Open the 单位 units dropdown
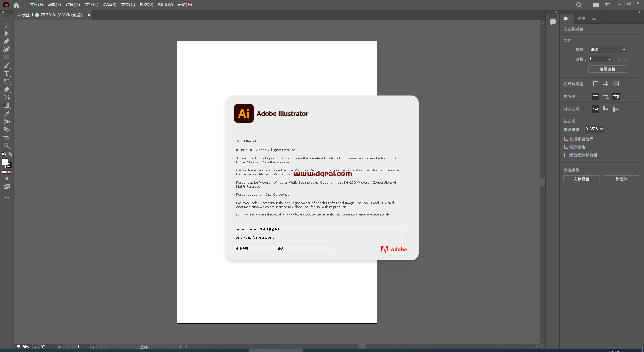This screenshot has height=352, width=644. point(607,49)
